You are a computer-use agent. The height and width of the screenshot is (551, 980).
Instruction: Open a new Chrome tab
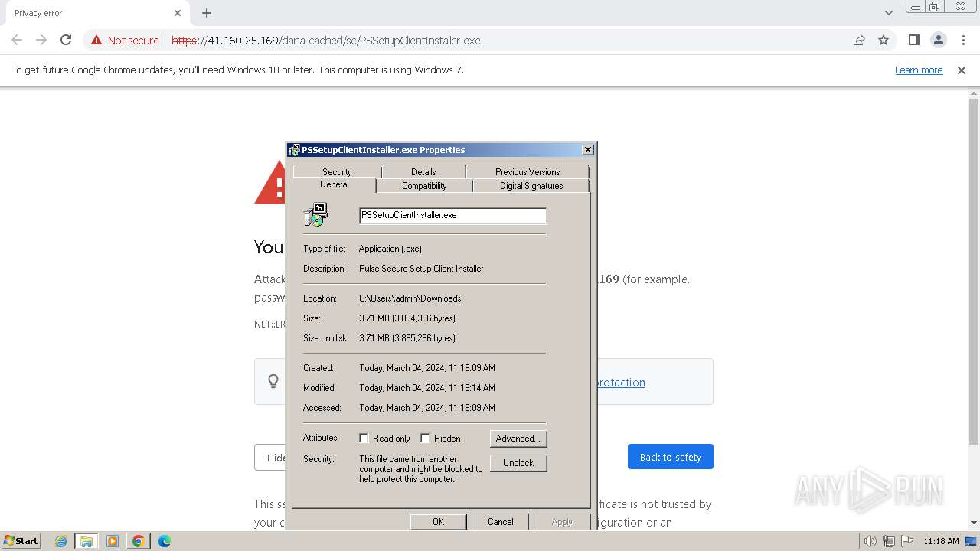pos(207,13)
